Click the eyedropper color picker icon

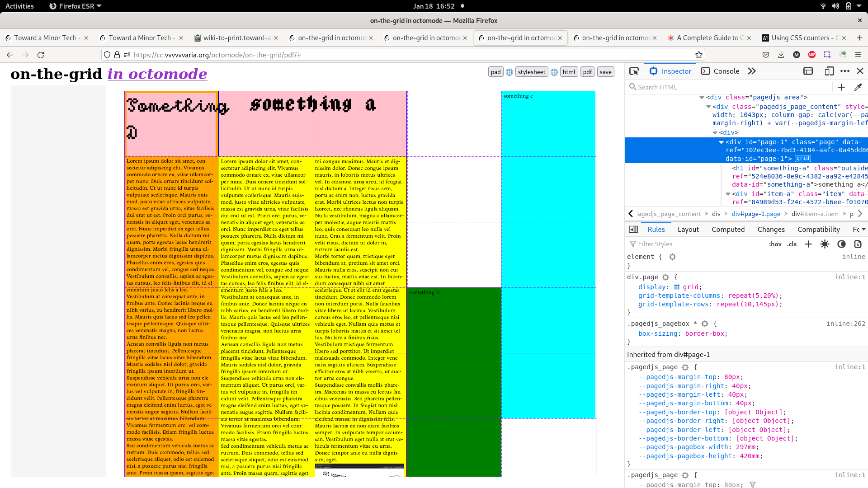(x=858, y=87)
